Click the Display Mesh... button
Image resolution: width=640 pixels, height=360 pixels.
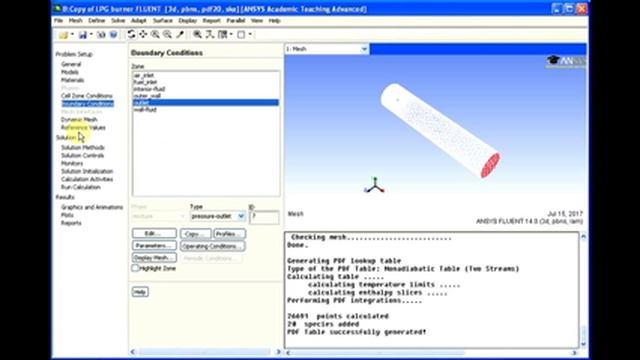click(154, 258)
